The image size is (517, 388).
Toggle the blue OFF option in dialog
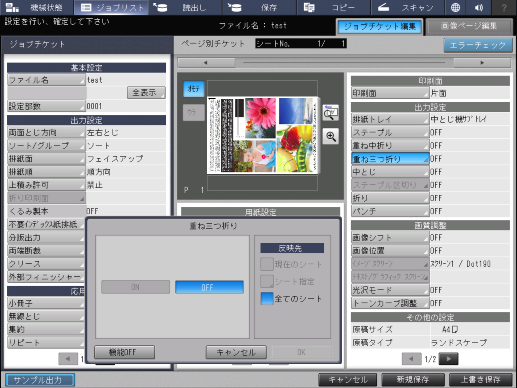[209, 287]
